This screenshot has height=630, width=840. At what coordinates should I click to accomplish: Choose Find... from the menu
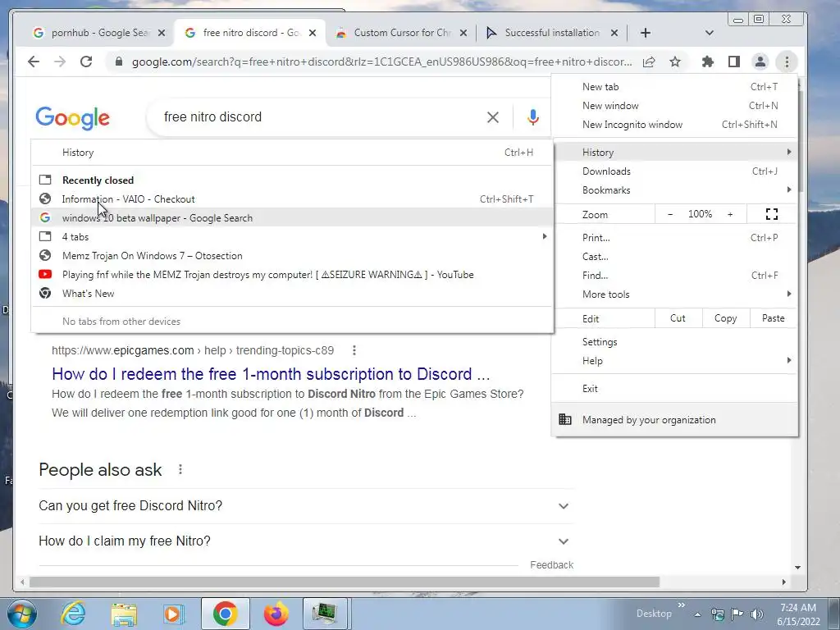point(674,276)
